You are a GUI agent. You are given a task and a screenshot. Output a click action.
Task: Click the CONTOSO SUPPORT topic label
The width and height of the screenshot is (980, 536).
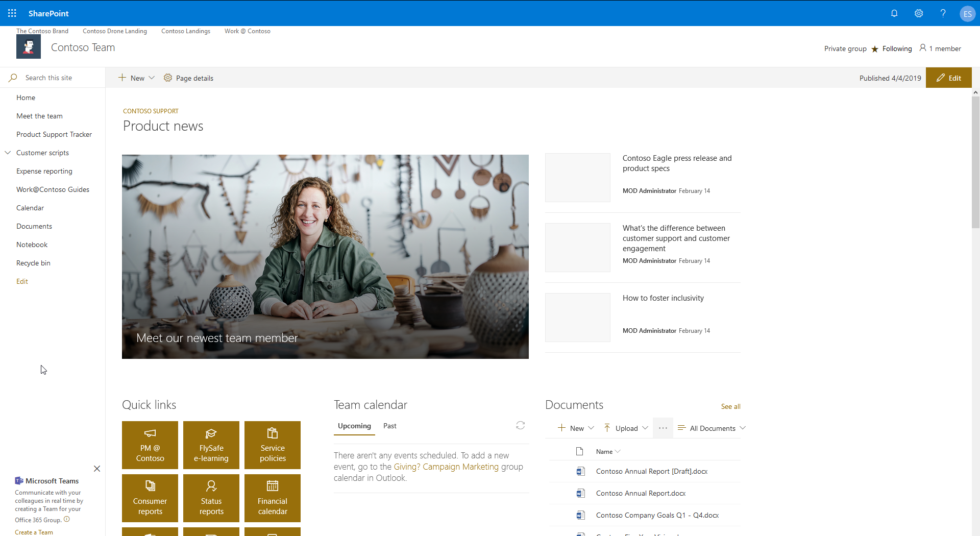[151, 111]
